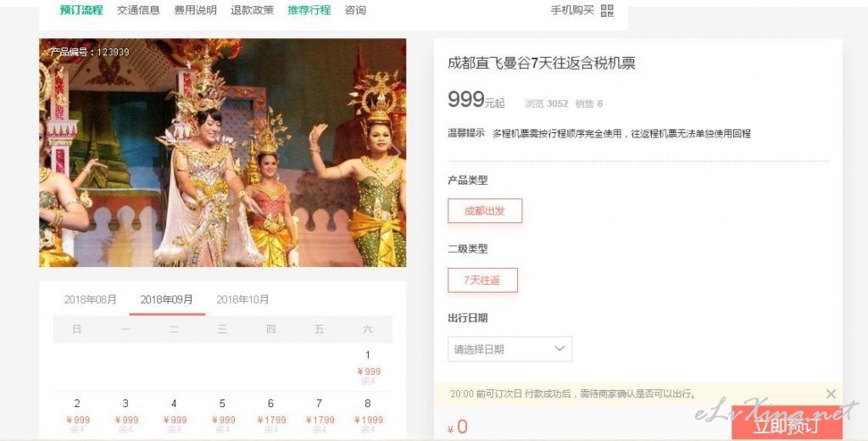Screen dimensions: 868x441
Task: Open the 预订流程 navigation tab
Action: [x=81, y=10]
